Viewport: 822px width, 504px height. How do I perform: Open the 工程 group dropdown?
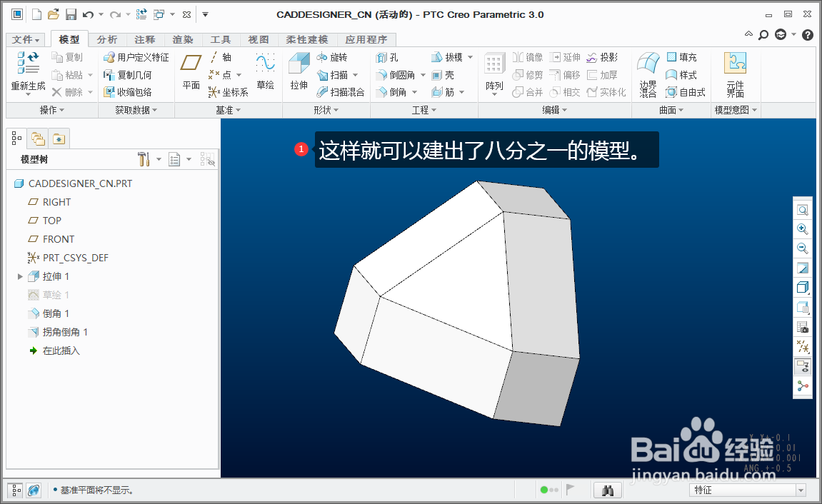click(424, 110)
